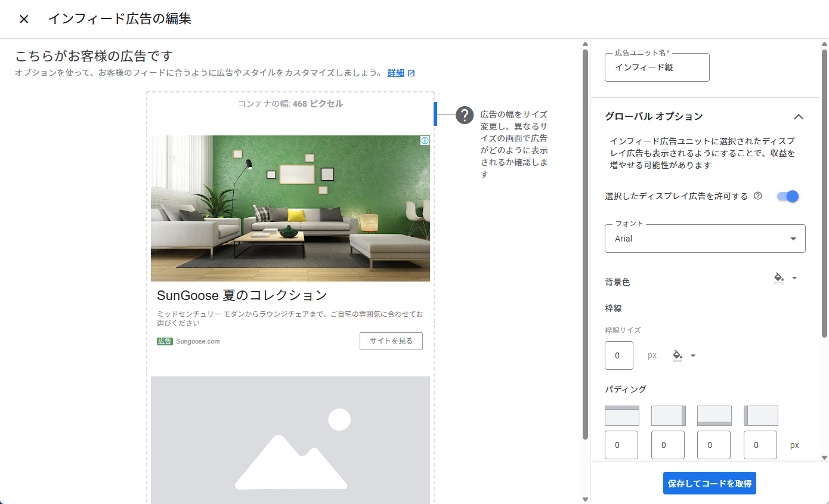Open the 背景色 paint bucket color picker
Screen dimensions: 829x504
coord(784,278)
